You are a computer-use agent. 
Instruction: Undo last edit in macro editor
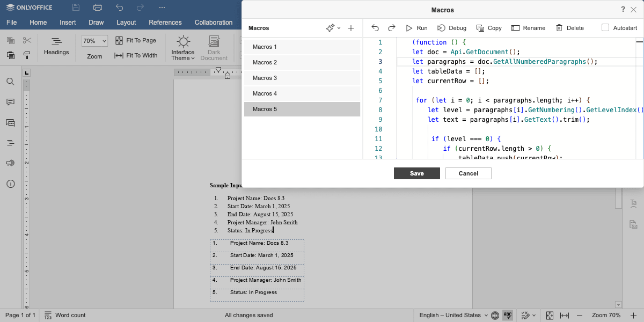pos(375,28)
